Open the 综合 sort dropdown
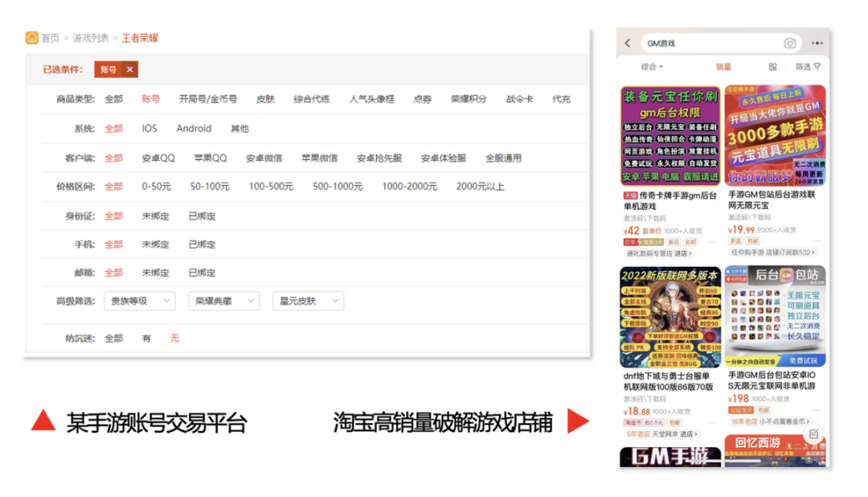The width and height of the screenshot is (868, 497). point(652,67)
